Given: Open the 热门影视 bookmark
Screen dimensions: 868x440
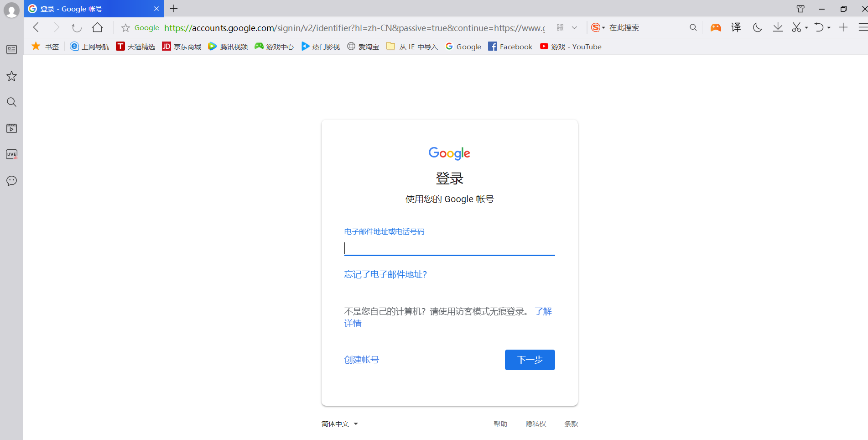Looking at the screenshot, I should coord(321,47).
